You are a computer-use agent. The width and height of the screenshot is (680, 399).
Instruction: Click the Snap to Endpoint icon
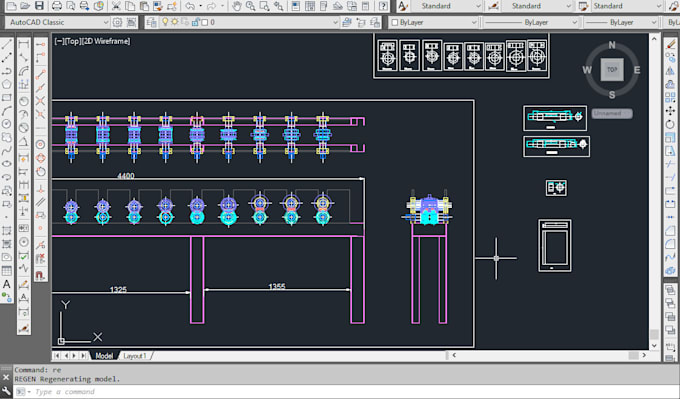40,75
